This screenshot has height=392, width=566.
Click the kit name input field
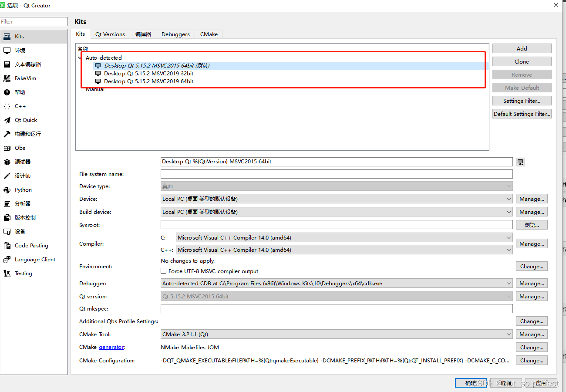pyautogui.click(x=337, y=161)
